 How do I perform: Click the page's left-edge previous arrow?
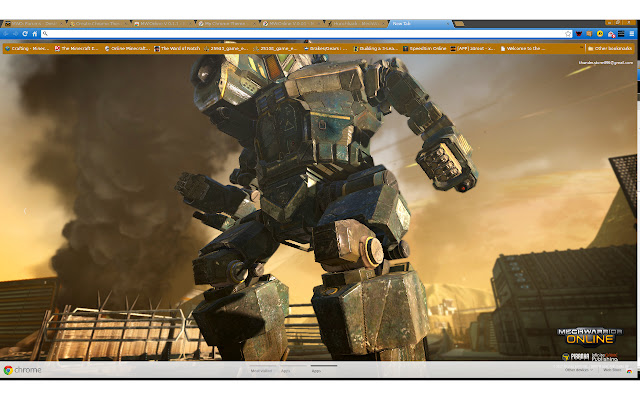coord(25,211)
